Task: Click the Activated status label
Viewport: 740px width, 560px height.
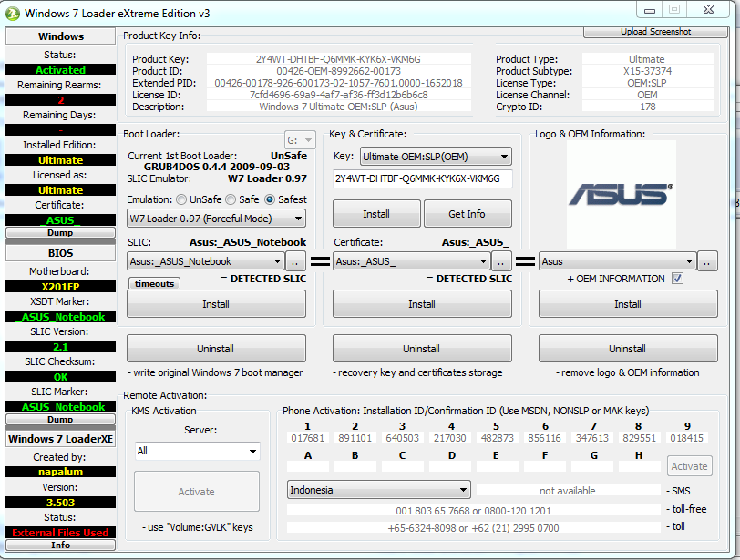Action: [60, 70]
